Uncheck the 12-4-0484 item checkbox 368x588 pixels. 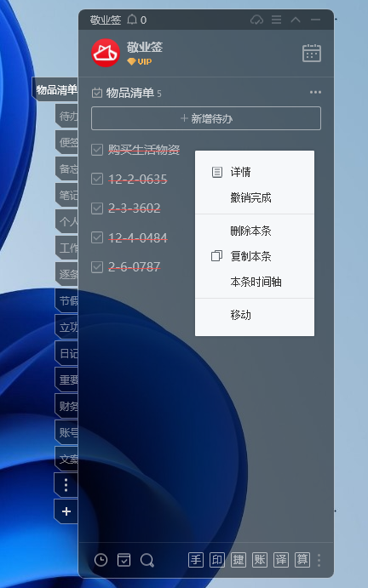(x=97, y=237)
